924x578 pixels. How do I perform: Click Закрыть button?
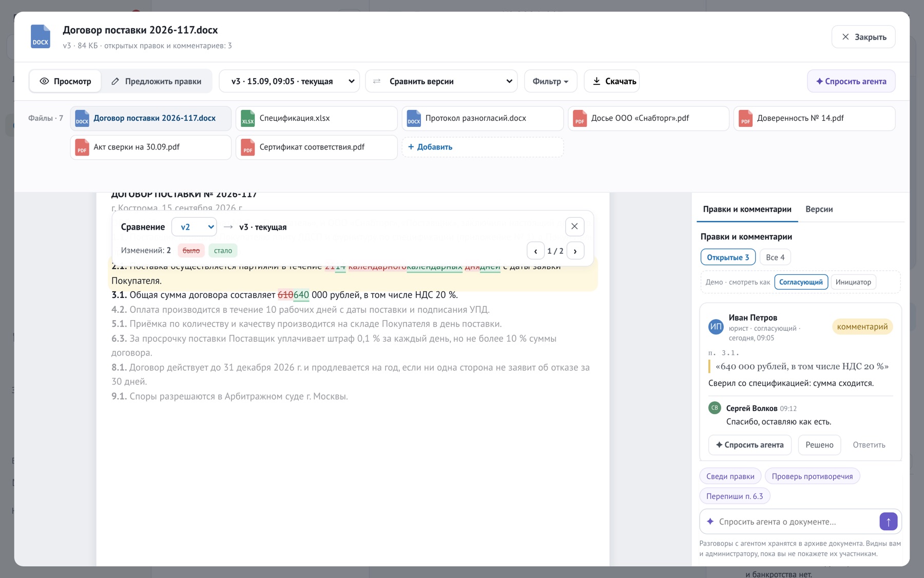(863, 37)
